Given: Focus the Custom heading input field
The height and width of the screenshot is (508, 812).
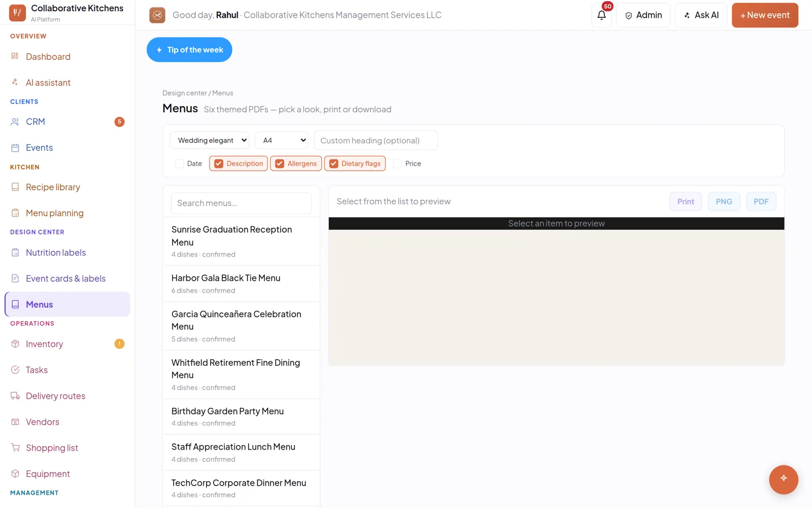Looking at the screenshot, I should click(376, 140).
